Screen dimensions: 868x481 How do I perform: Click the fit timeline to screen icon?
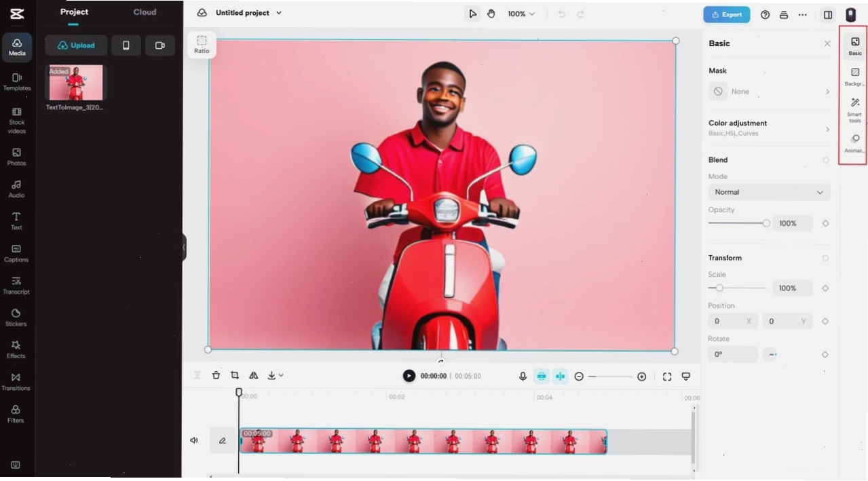click(667, 377)
